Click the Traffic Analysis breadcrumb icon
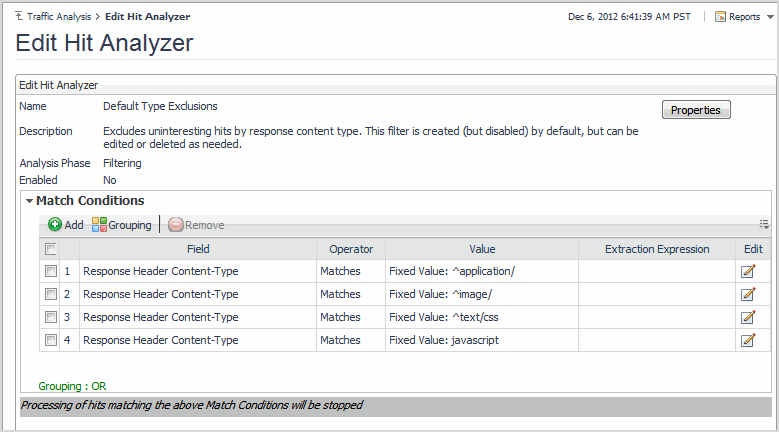The image size is (779, 432). (x=20, y=17)
